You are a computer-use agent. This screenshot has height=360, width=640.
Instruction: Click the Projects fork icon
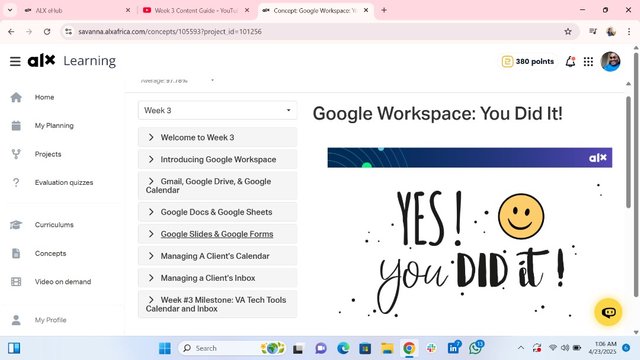[16, 154]
